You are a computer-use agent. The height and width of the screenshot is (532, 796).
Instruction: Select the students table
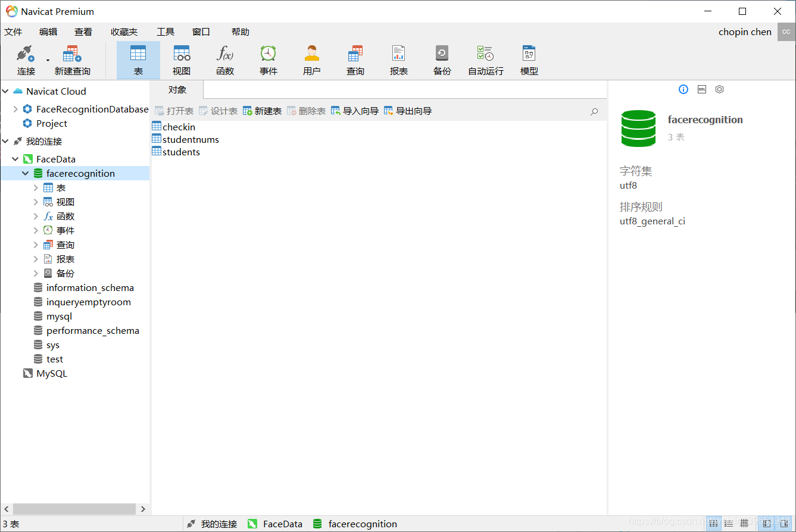pyautogui.click(x=176, y=152)
